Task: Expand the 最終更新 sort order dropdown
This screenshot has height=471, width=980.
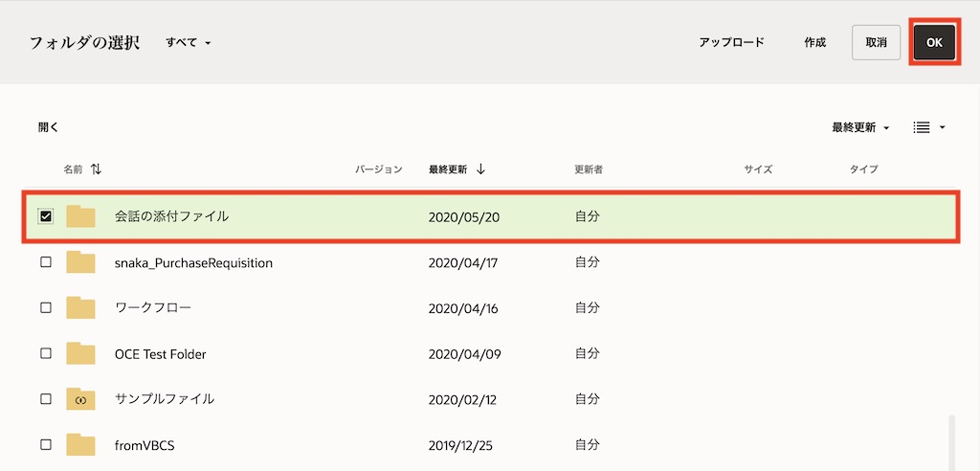Action: coord(860,127)
